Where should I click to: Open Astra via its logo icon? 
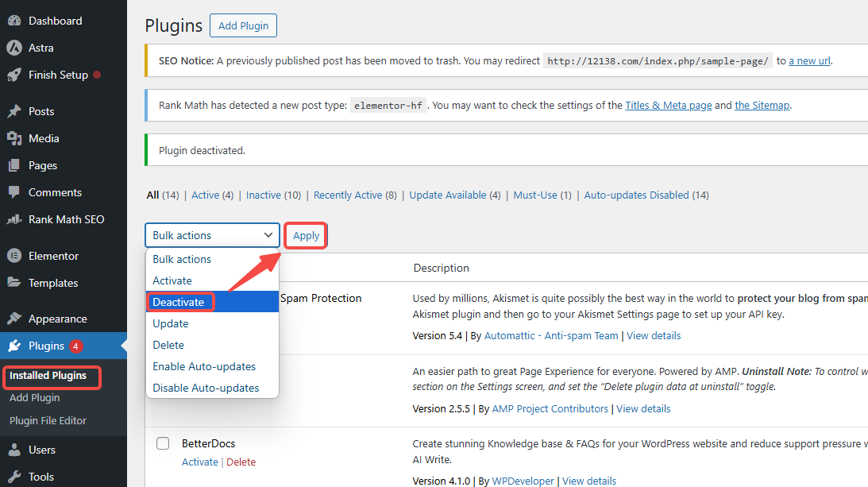click(x=14, y=48)
